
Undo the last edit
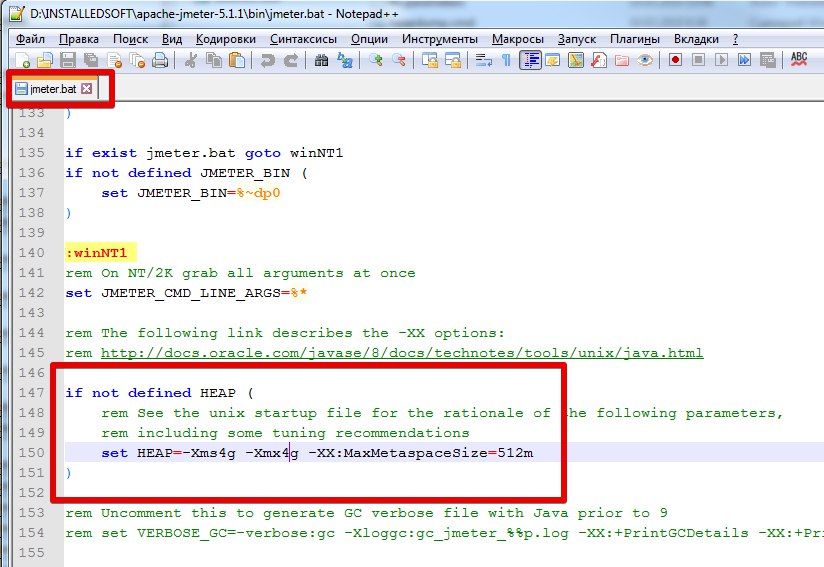267,60
